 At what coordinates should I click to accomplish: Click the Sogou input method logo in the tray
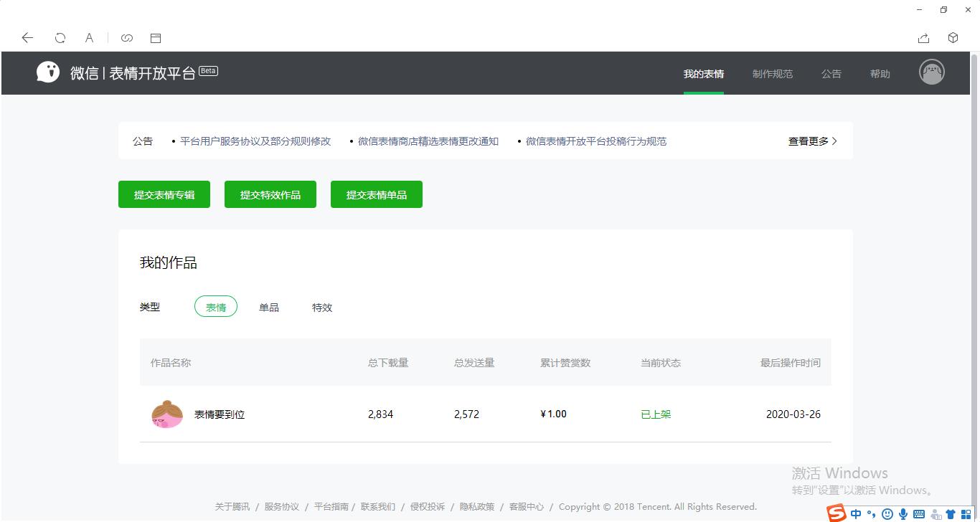tap(835, 513)
